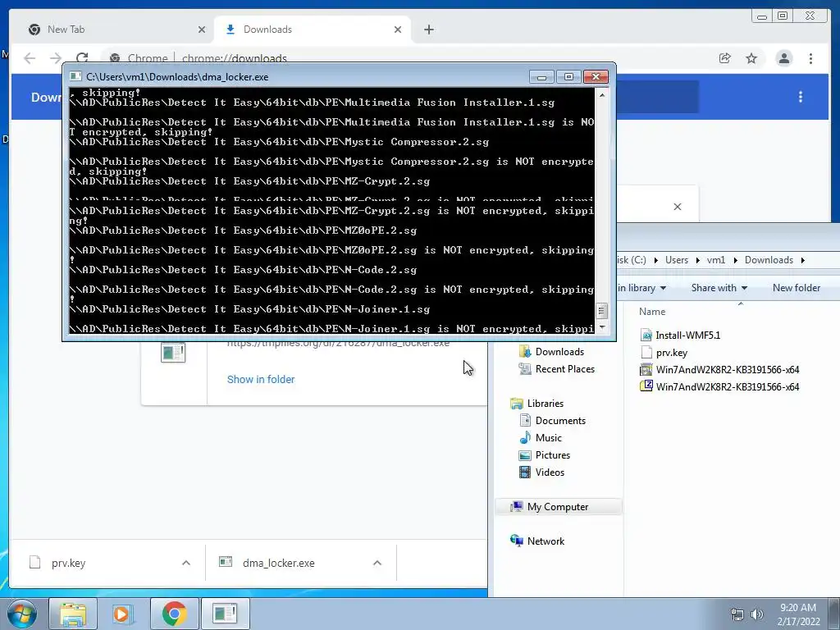Image resolution: width=840 pixels, height=630 pixels.
Task: Click the Show desktop button
Action: coord(834,614)
